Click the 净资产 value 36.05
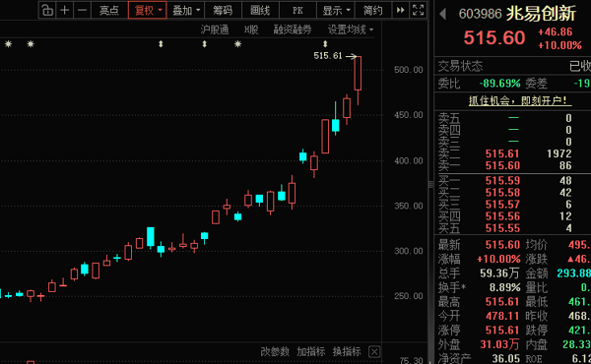 click(x=506, y=358)
